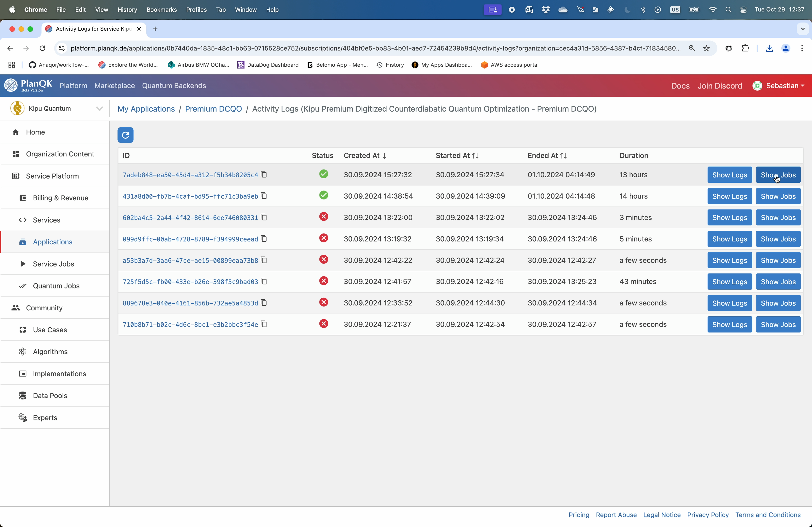Click site information icon in address bar

point(62,48)
